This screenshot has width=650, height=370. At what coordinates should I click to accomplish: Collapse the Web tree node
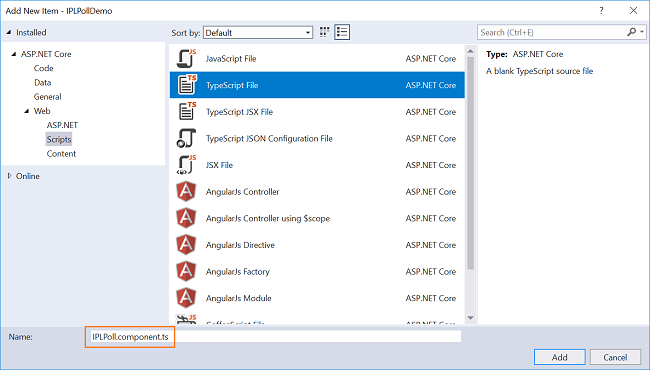[27, 111]
